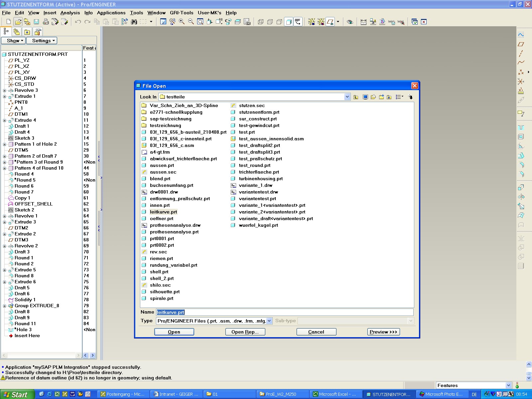Screen dimensions: 532x399
Task: Open the file Type dropdown
Action: pyautogui.click(x=269, y=321)
